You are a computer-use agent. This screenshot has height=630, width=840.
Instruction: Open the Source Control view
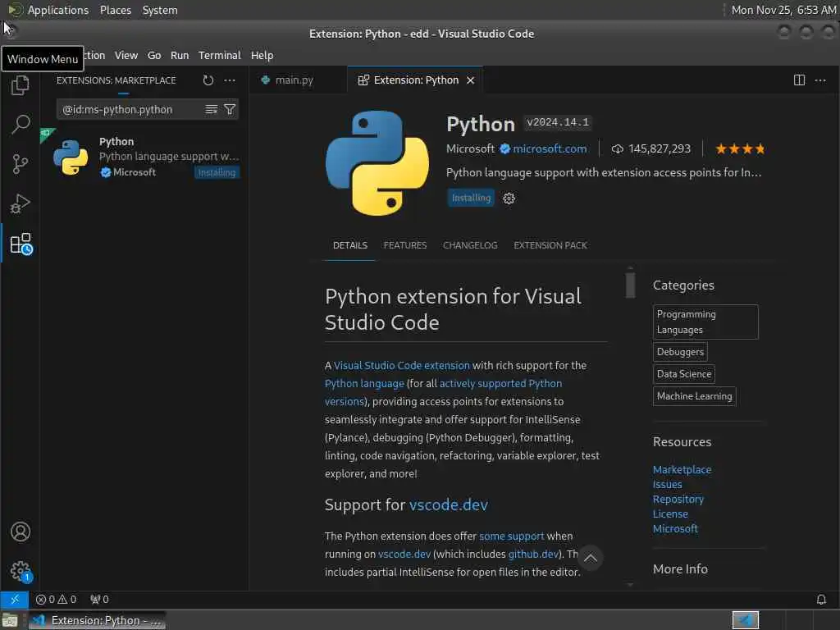click(21, 163)
